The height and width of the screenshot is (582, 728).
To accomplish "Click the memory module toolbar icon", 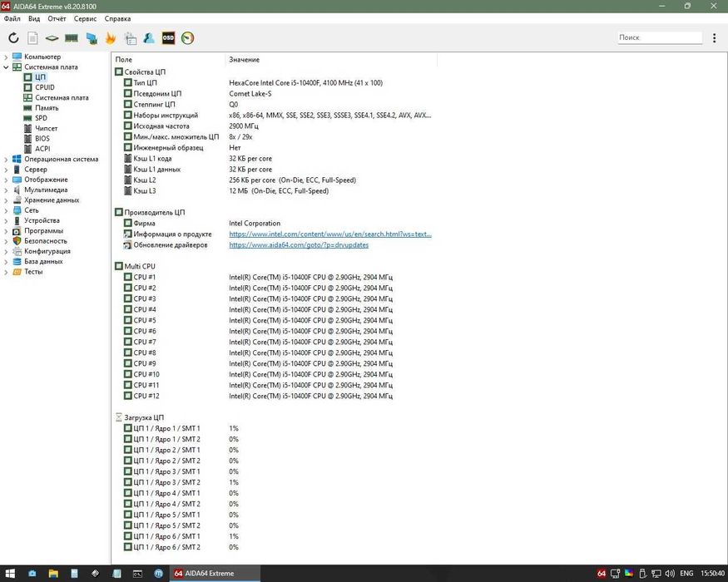I will [x=72, y=37].
